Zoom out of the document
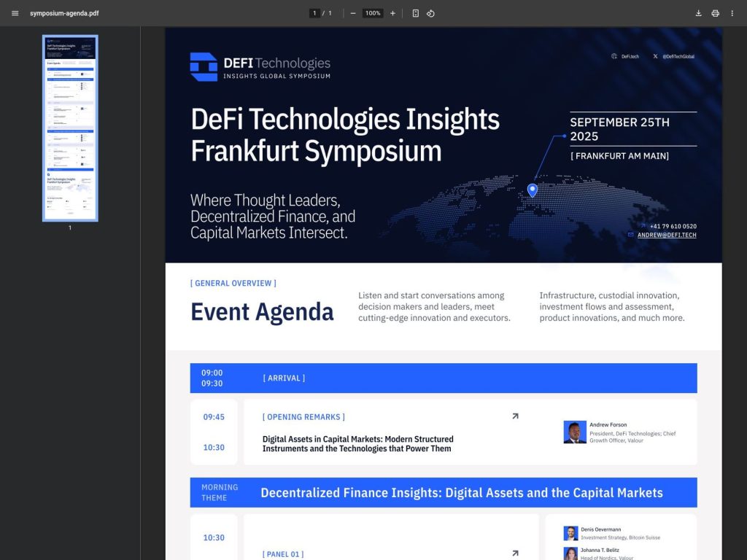The image size is (747, 560). point(353,13)
